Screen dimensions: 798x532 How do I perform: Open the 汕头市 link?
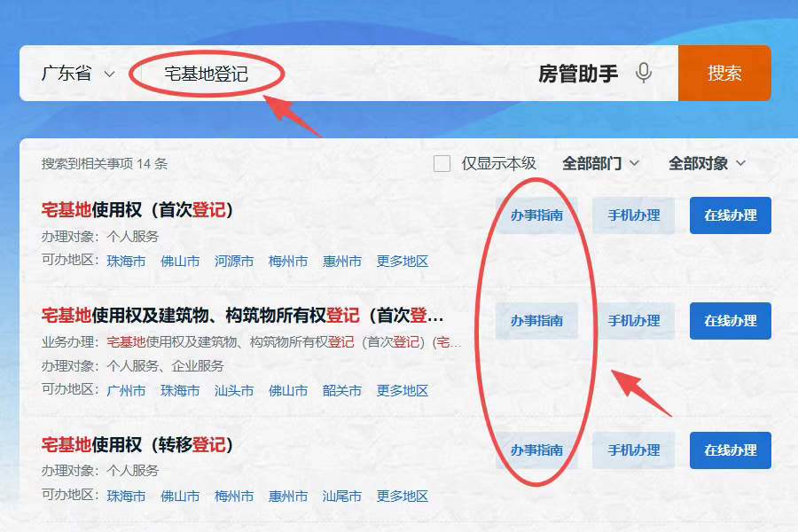(234, 390)
